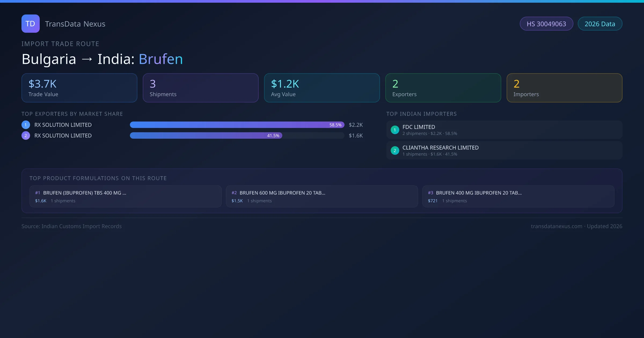Open the CLIANTHA RESEARCH LIMITED importer row
The width and height of the screenshot is (644, 338).
coord(504,150)
